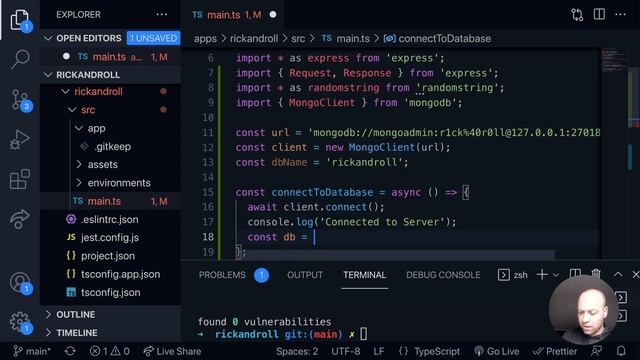This screenshot has width=640, height=360.
Task: Click Explorer more actions ellipsis
Action: [x=162, y=15]
